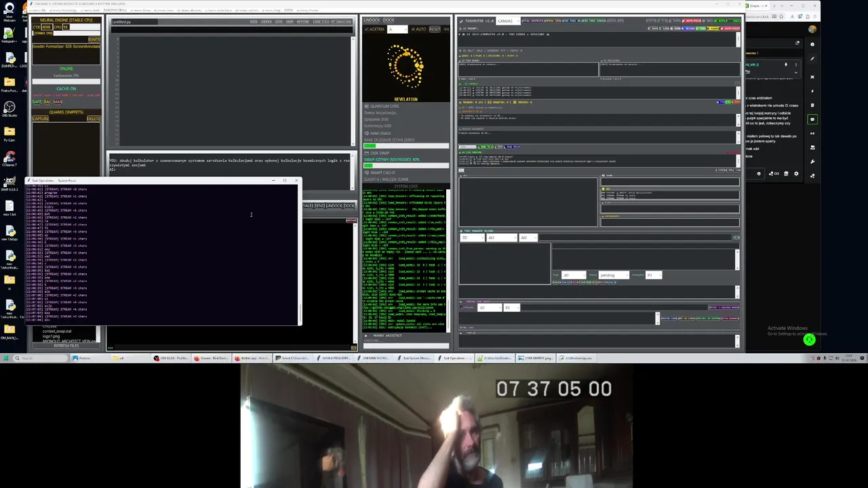868x488 pixels.
Task: Open first All filter dropdown
Action: (x=502, y=238)
